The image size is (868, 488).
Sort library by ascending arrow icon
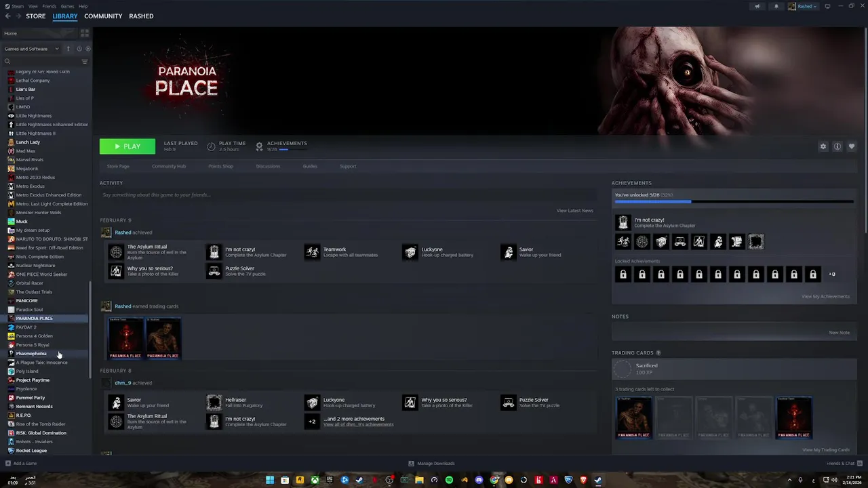tap(68, 49)
